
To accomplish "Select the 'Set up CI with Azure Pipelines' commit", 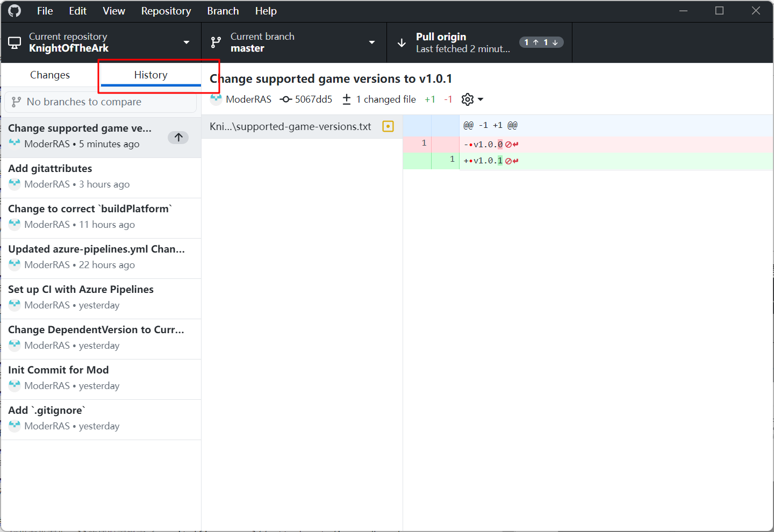I will pyautogui.click(x=101, y=297).
